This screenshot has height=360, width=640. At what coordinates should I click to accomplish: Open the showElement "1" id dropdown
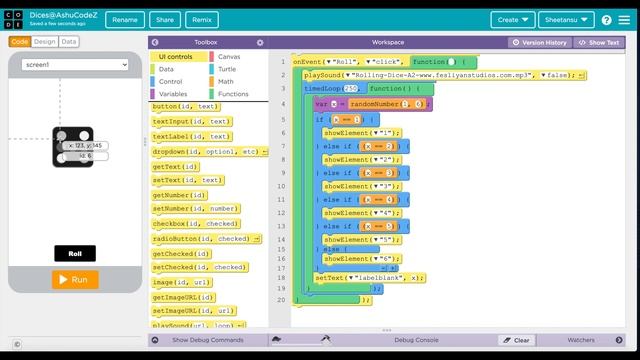(x=376, y=133)
